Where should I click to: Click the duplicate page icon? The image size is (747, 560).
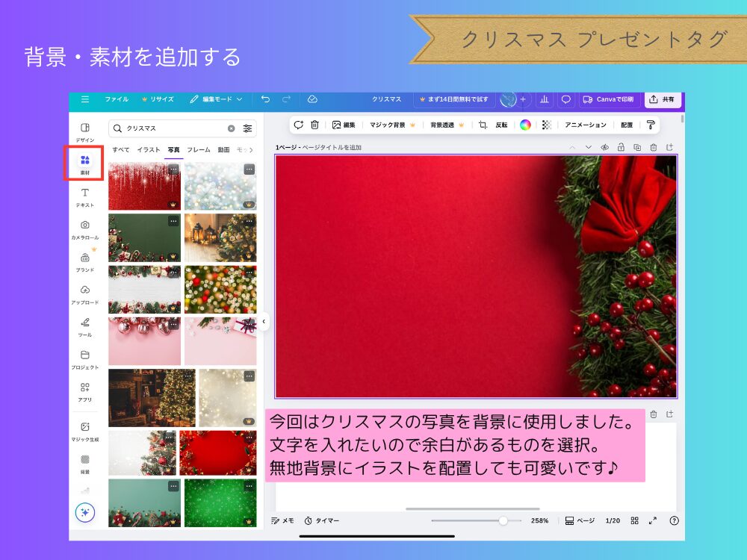(636, 147)
